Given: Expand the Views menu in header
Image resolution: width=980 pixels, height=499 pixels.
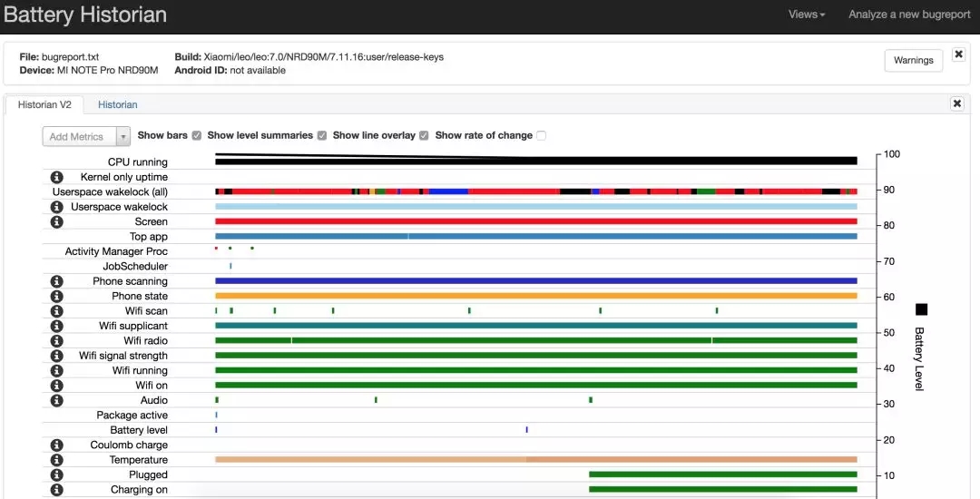Looking at the screenshot, I should point(807,15).
